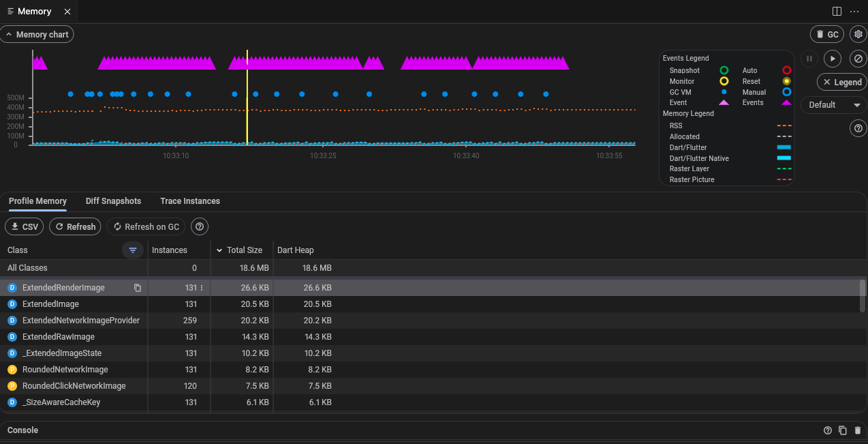Screen dimensions: 868x444
Task: Open the Trace Instances tab
Action: [190, 201]
